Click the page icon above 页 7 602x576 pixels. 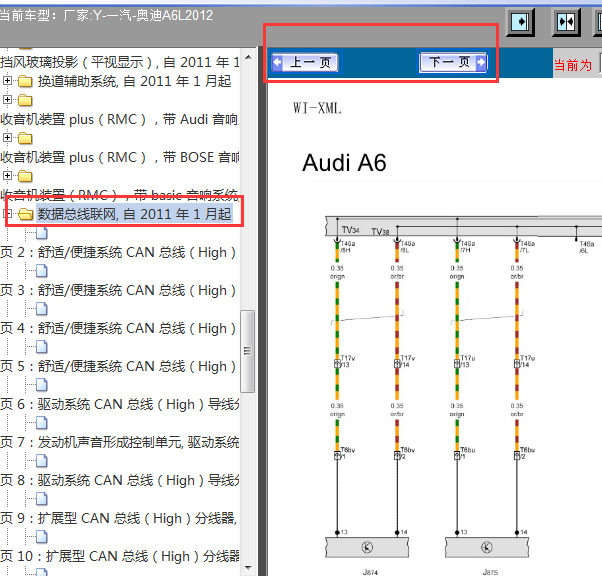(41, 423)
